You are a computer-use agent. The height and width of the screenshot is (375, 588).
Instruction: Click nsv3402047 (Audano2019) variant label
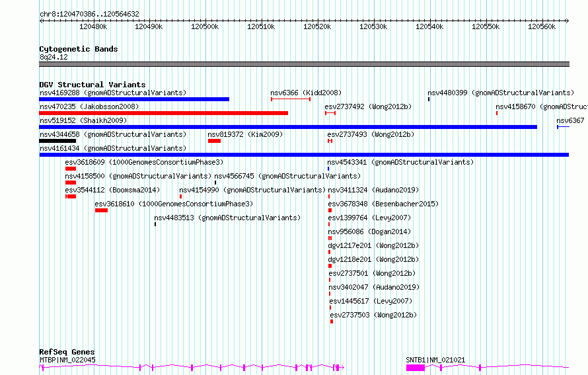374,287
